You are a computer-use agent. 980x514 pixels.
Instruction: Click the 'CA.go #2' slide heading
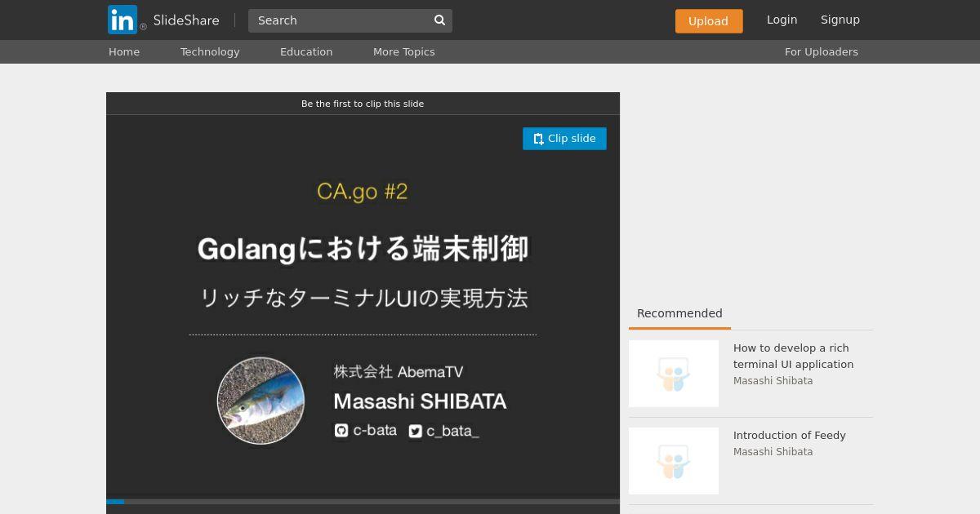click(362, 192)
